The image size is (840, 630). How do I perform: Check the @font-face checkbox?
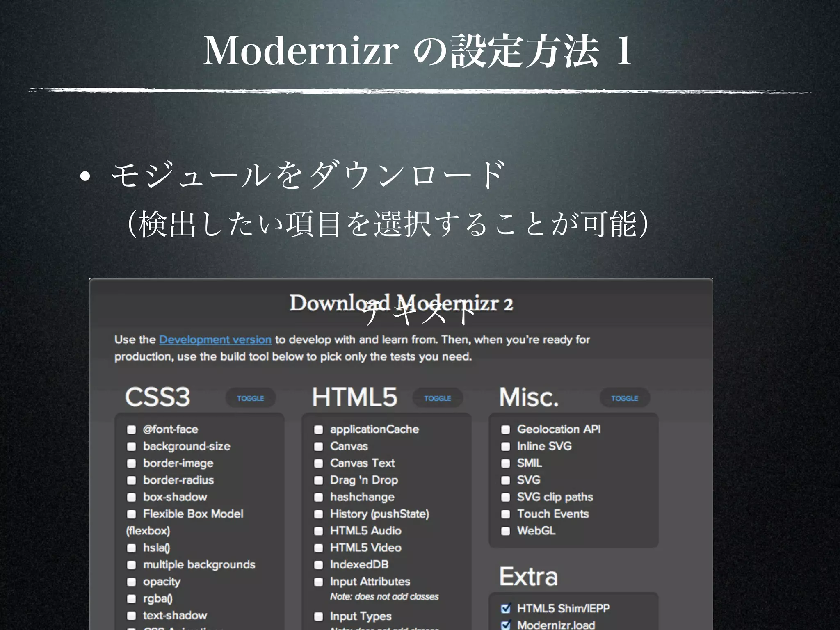coord(131,429)
